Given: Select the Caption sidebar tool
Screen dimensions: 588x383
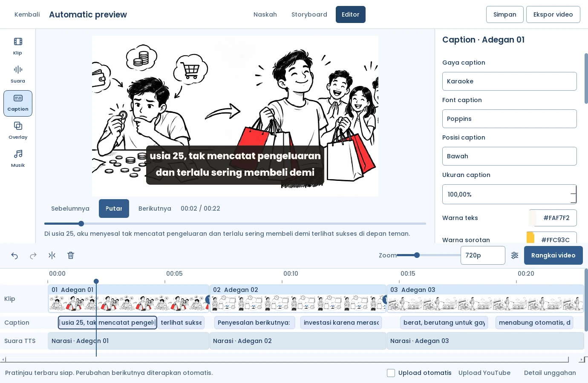Looking at the screenshot, I should [18, 103].
